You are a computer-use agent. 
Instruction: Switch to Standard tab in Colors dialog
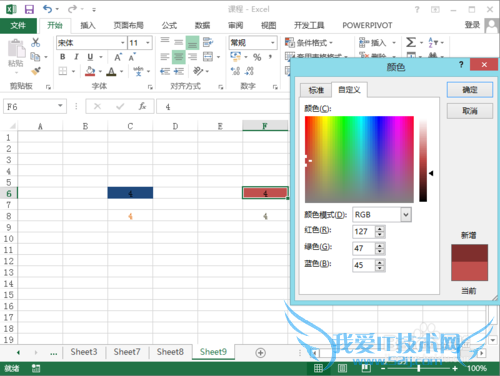click(x=316, y=90)
